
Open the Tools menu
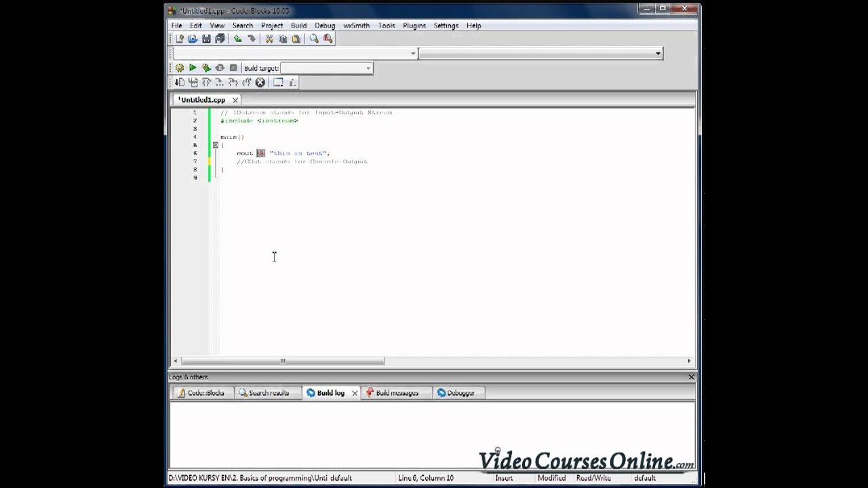pos(387,26)
